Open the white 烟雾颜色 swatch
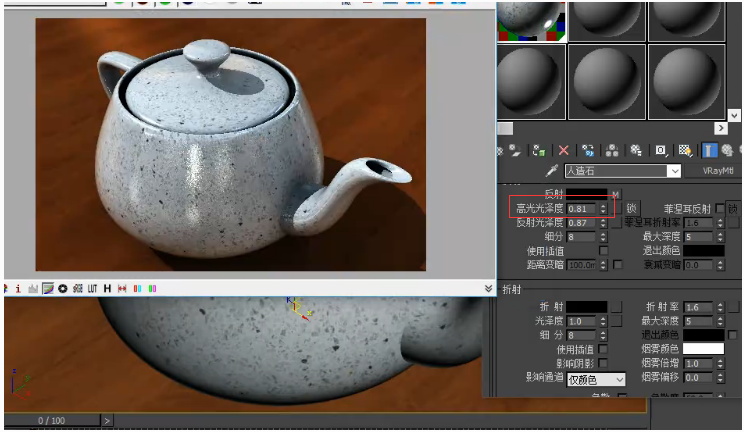The height and width of the screenshot is (432, 744). pos(704,349)
